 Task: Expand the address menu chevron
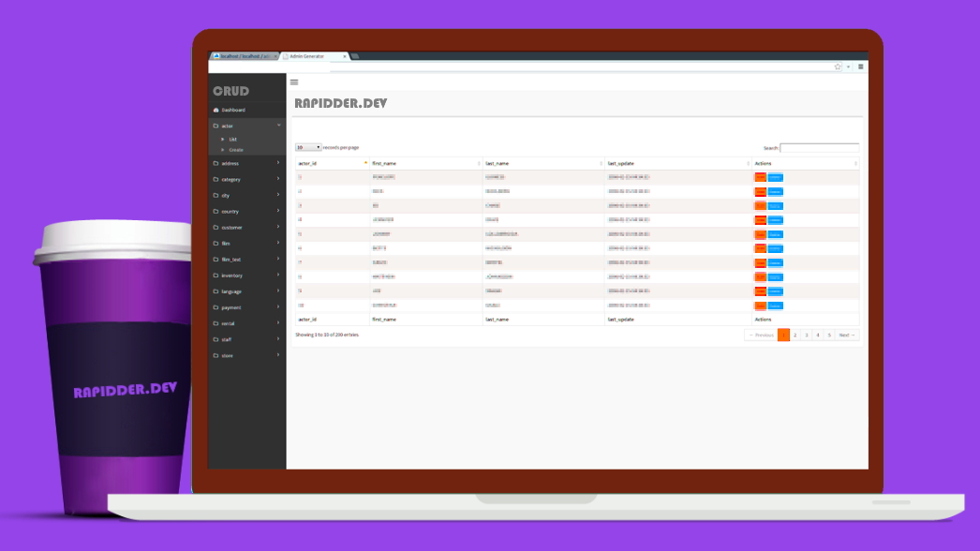tap(279, 163)
